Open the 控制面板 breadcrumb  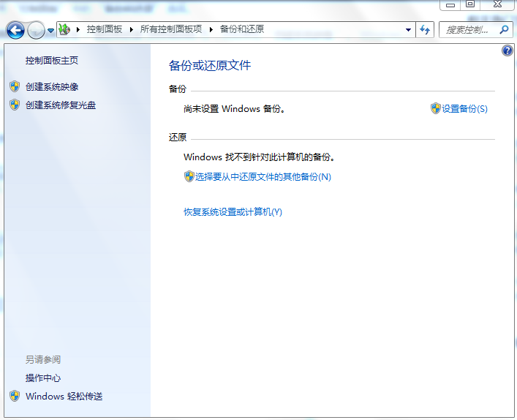104,29
